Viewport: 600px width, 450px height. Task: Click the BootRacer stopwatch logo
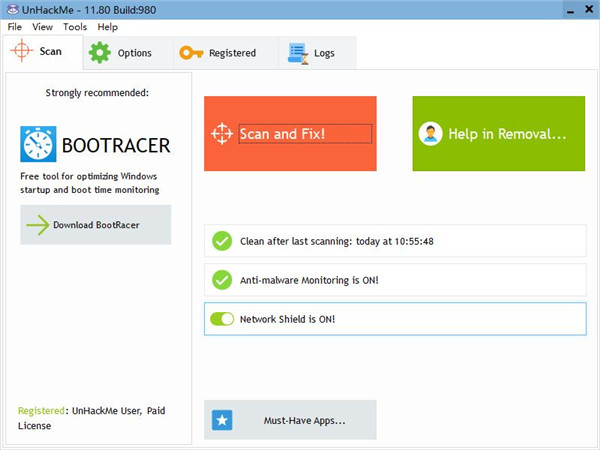click(x=38, y=144)
